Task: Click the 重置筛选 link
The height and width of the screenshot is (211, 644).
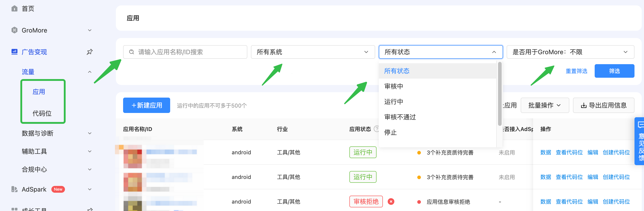Action: (x=576, y=71)
